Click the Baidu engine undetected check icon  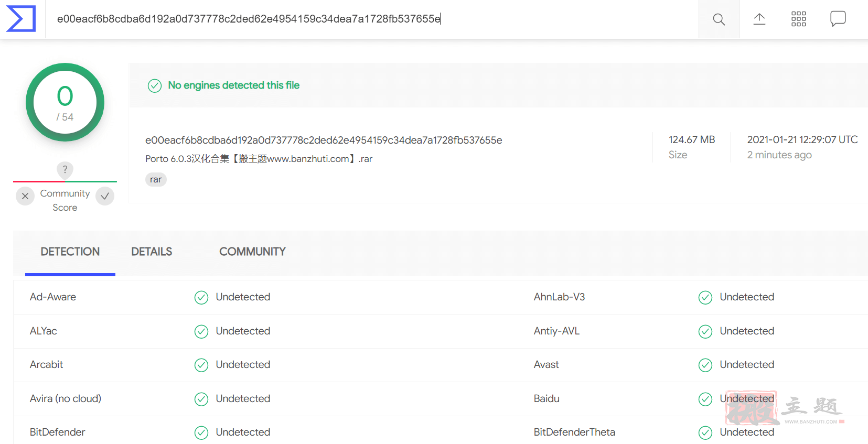tap(705, 399)
